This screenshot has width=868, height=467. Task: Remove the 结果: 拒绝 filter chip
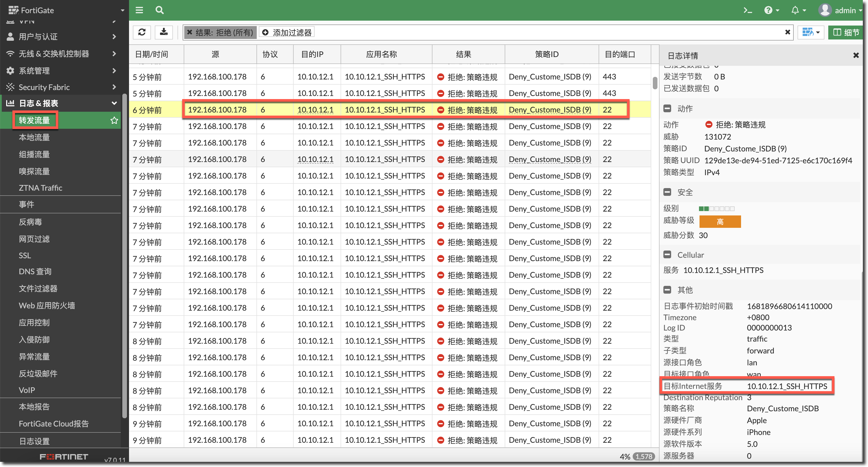pyautogui.click(x=189, y=32)
